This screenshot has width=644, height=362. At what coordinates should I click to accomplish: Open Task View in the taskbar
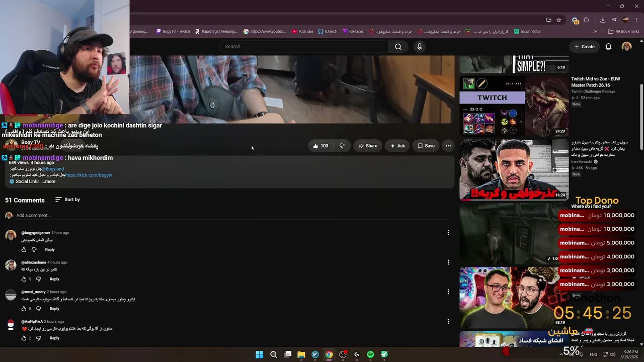[x=288, y=354]
